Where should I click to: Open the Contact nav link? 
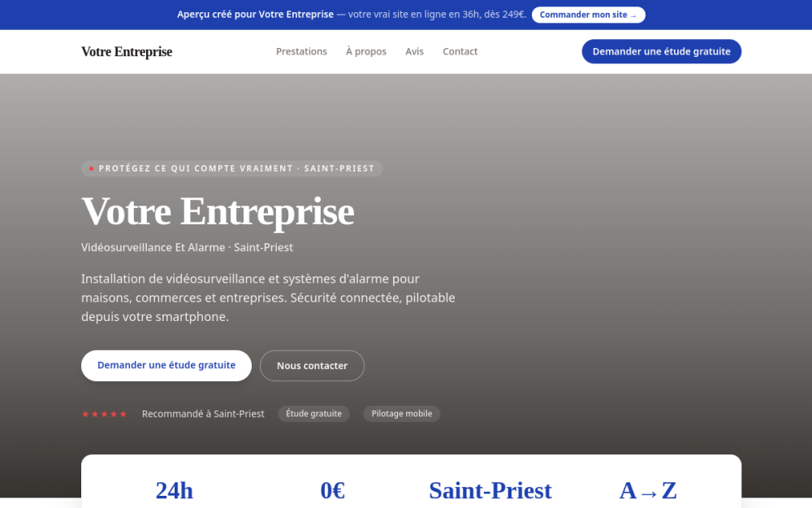coord(460,51)
